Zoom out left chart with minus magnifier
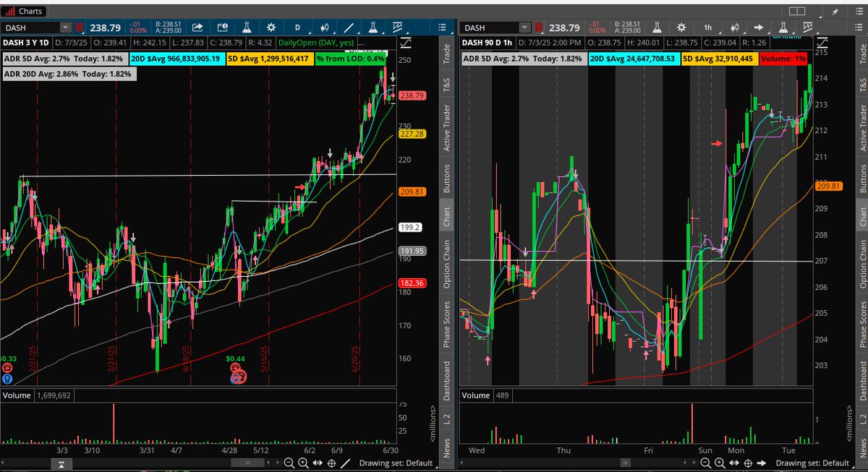The width and height of the screenshot is (868, 472). 289,463
